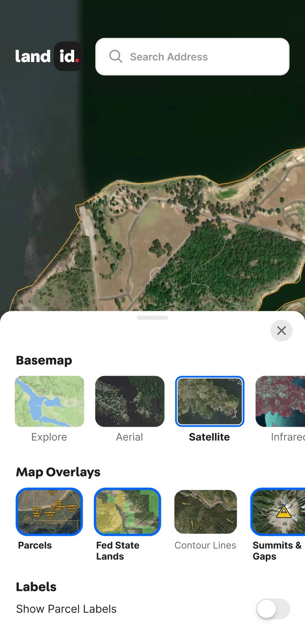
Task: Click the bottom sheet drag handle
Action: (152, 318)
